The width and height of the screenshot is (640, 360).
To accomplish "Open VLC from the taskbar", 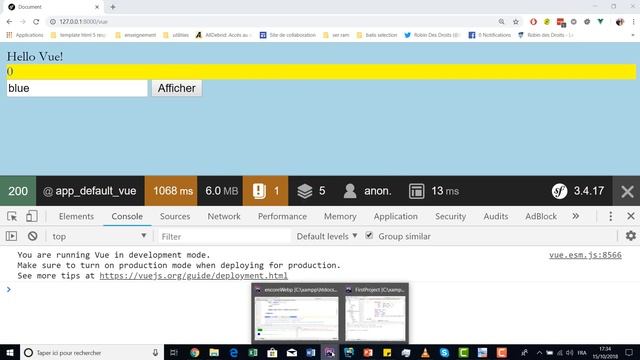I will point(425,353).
